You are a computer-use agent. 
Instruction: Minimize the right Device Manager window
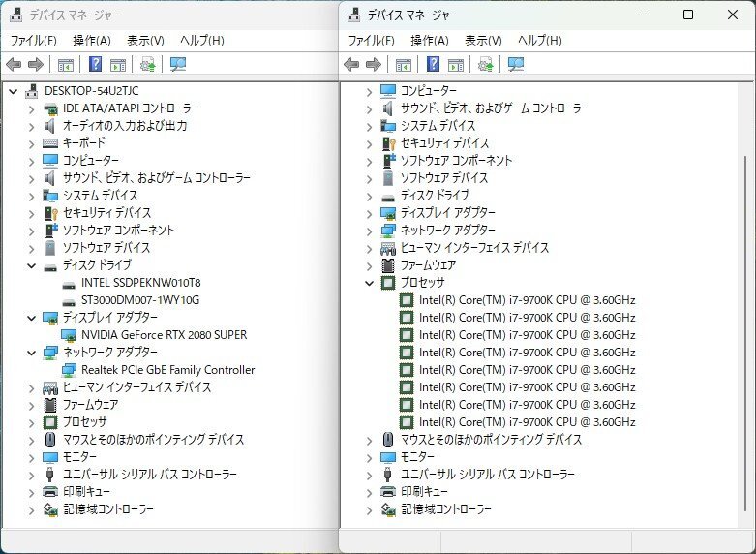tap(645, 15)
